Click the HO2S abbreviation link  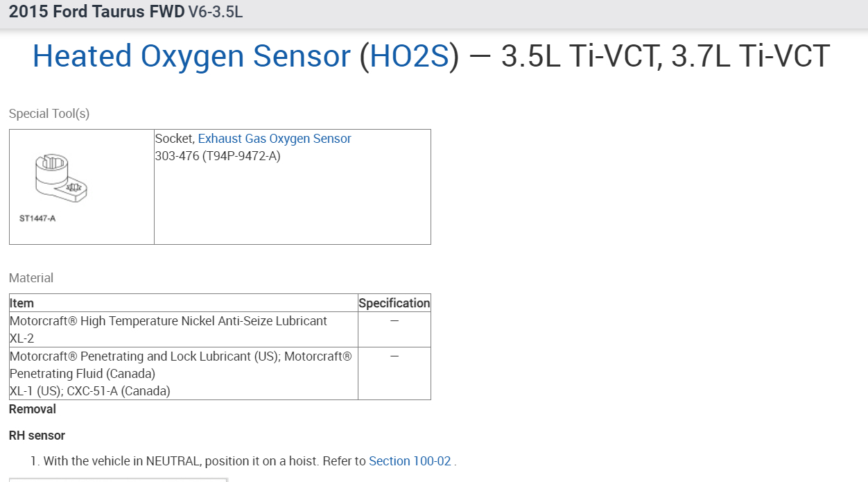[x=409, y=56]
